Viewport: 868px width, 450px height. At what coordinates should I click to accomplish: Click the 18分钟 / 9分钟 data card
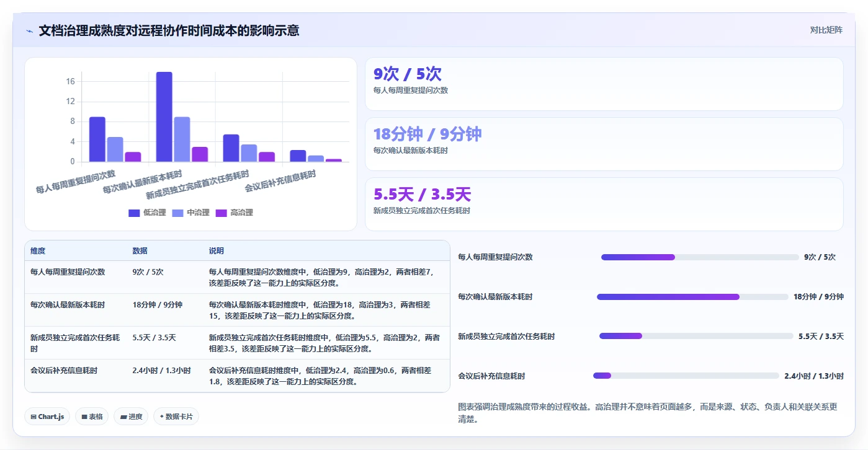[604, 144]
